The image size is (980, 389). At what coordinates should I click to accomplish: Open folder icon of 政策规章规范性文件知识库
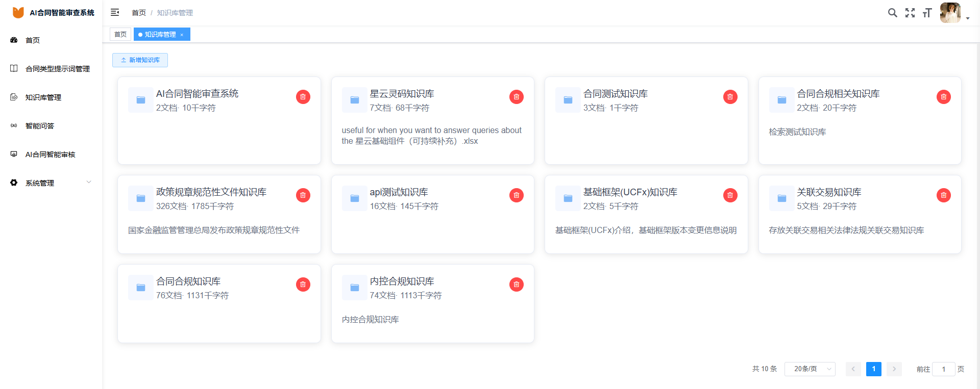(x=141, y=198)
